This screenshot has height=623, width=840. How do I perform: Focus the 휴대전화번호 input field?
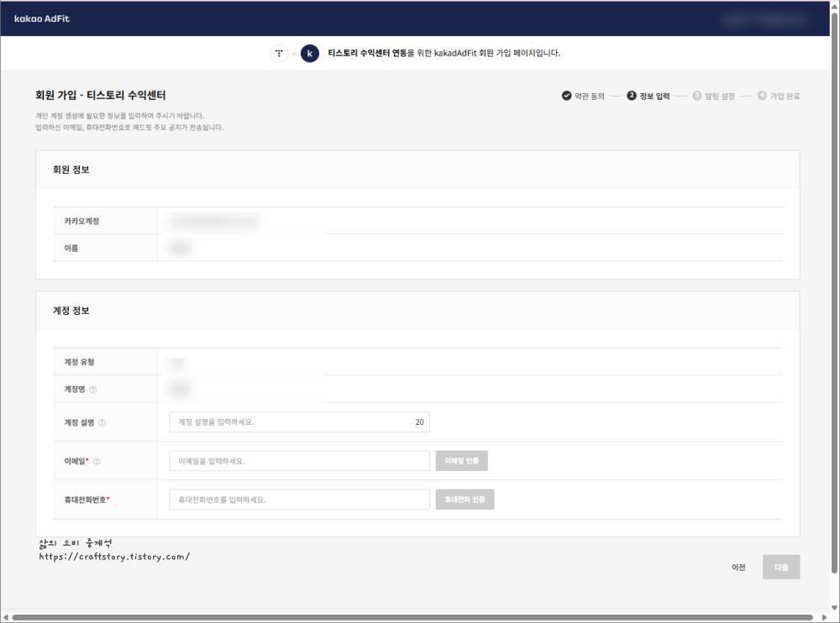[299, 500]
